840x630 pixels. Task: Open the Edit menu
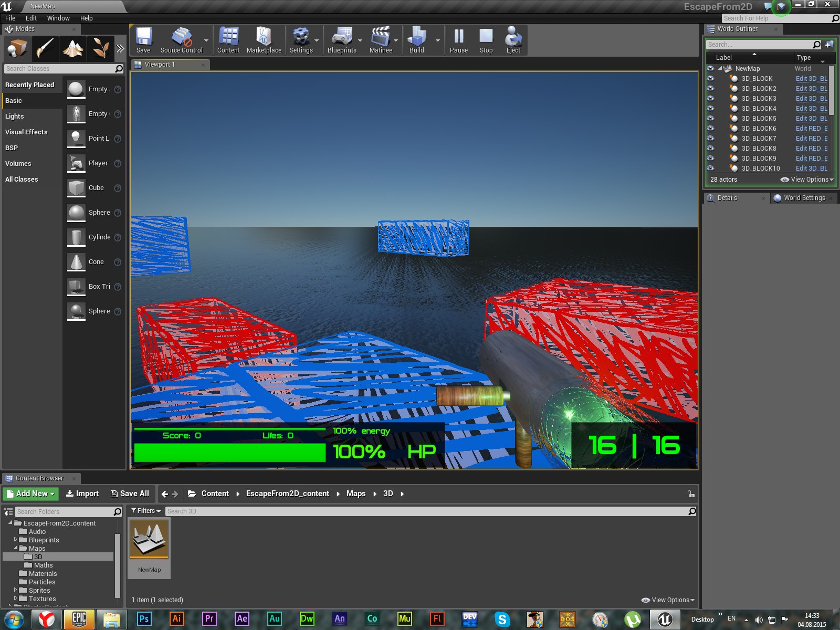[31, 18]
